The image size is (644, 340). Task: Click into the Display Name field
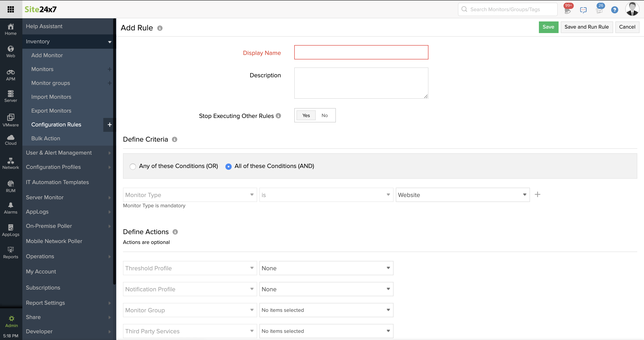[x=361, y=52]
